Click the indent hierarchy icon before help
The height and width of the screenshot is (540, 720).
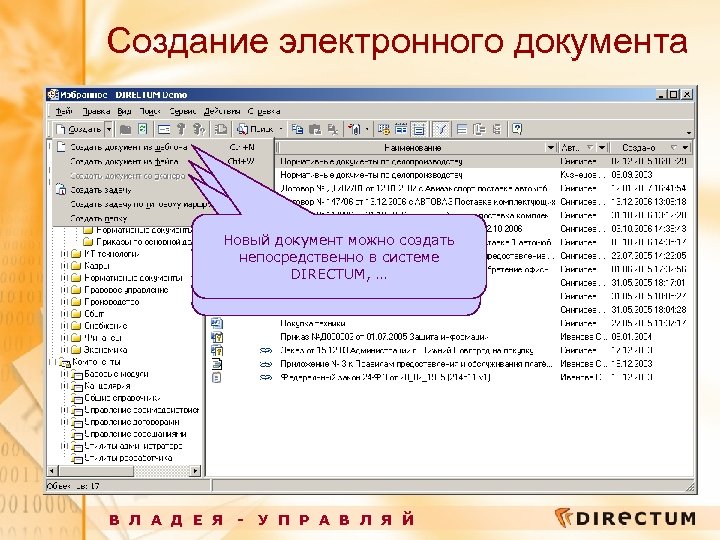tap(496, 129)
